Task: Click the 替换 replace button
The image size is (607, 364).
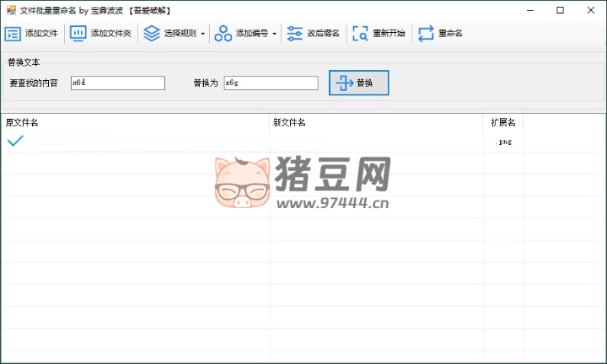Action: [359, 83]
